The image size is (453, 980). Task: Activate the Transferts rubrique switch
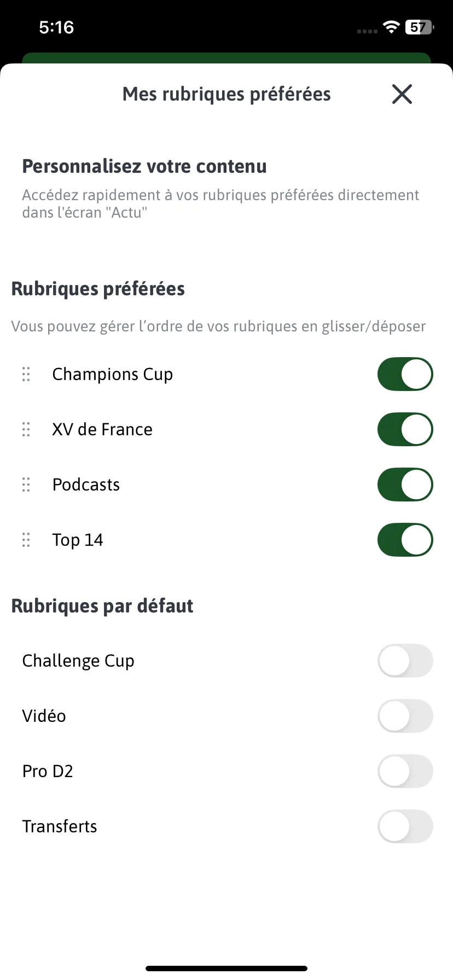405,826
